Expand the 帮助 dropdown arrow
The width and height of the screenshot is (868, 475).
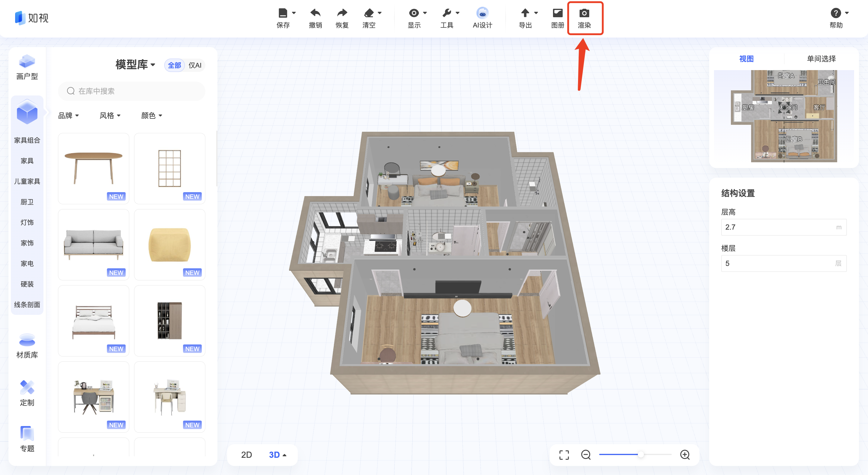[847, 13]
